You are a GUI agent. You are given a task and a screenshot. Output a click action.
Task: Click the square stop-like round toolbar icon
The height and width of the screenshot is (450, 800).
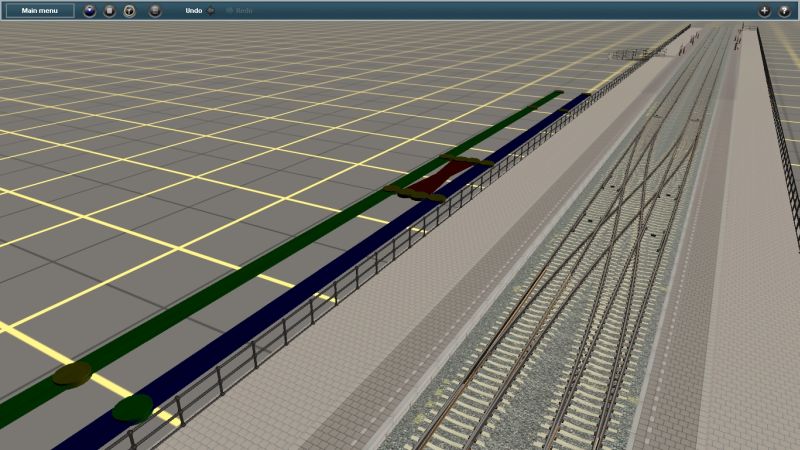click(110, 11)
